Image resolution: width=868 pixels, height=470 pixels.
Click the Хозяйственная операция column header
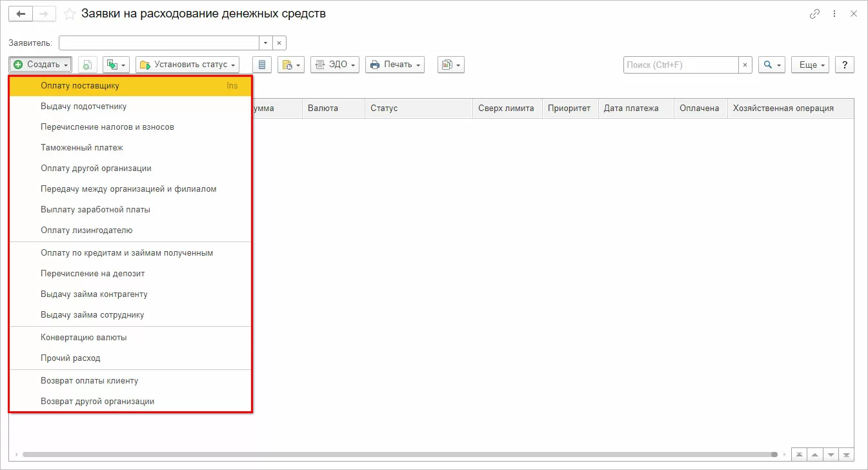791,108
